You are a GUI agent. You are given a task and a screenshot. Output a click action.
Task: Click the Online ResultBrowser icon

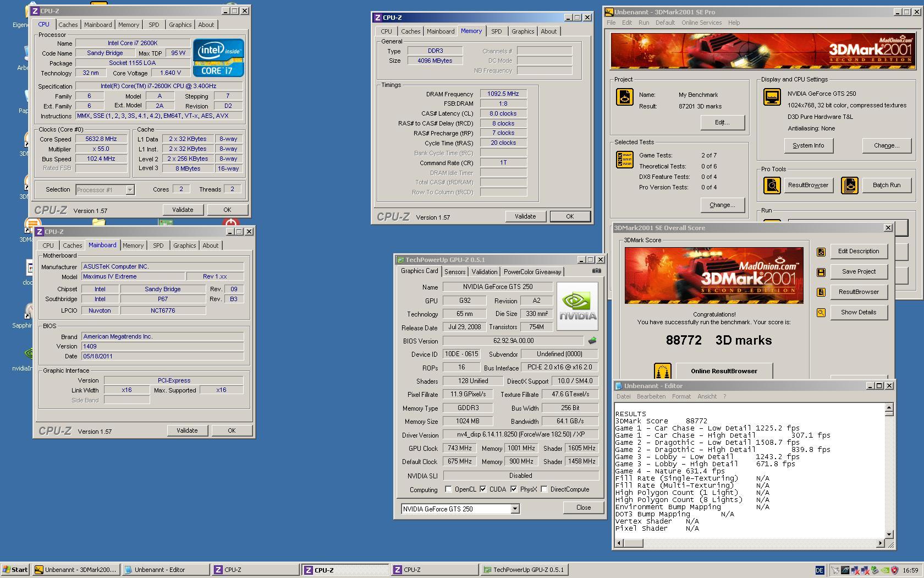click(662, 371)
